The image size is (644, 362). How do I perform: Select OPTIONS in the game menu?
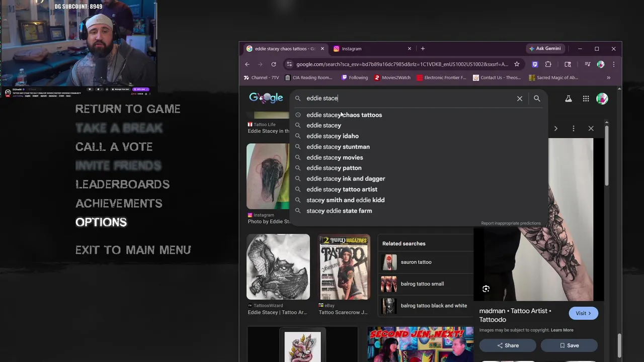click(x=101, y=222)
